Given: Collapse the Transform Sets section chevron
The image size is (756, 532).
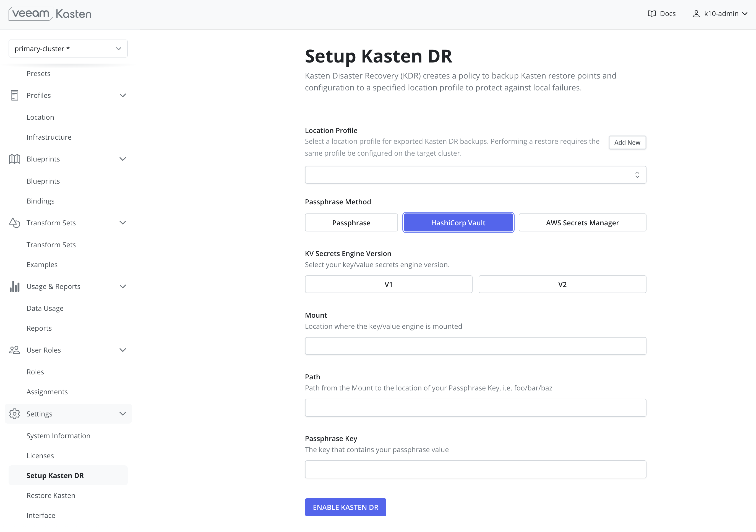Looking at the screenshot, I should coord(122,223).
